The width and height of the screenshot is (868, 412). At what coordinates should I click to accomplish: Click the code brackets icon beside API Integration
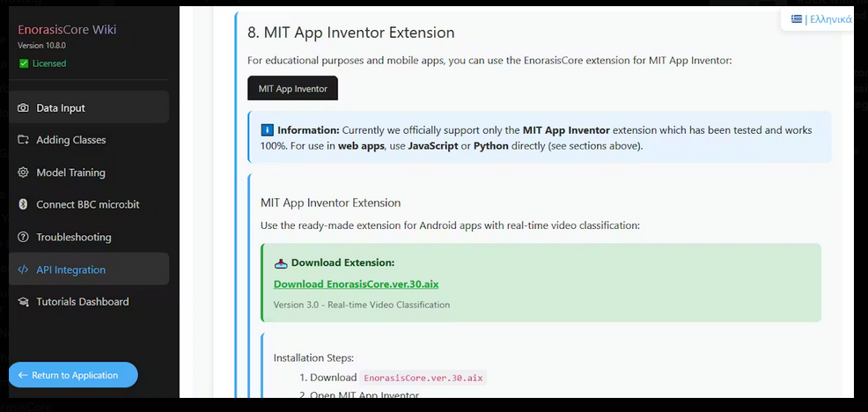(x=23, y=269)
